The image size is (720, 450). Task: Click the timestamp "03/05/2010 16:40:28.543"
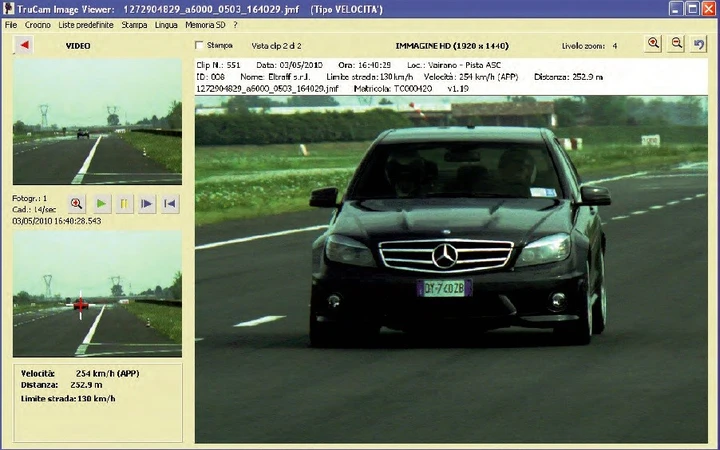tap(57, 221)
